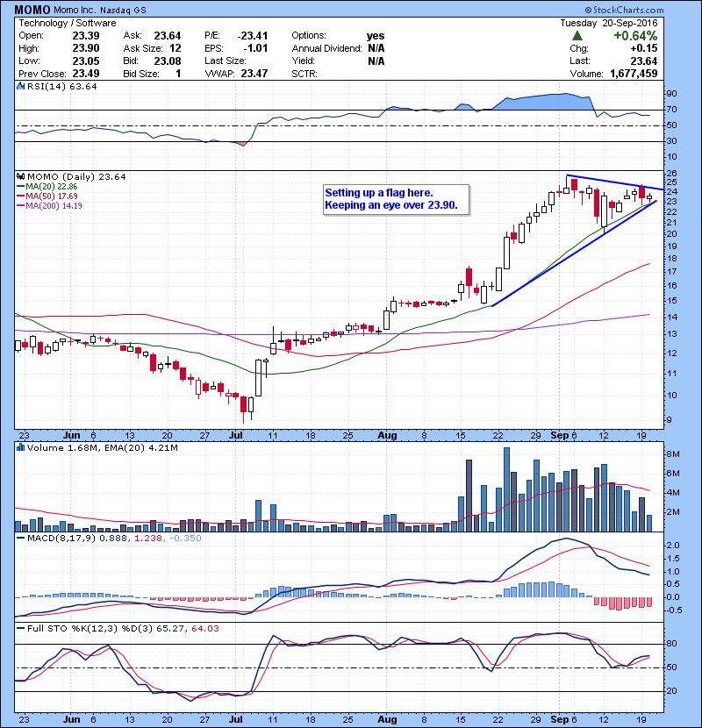Click the Open 23.39 value
Image resolution: width=702 pixels, height=728 pixels.
[x=85, y=36]
